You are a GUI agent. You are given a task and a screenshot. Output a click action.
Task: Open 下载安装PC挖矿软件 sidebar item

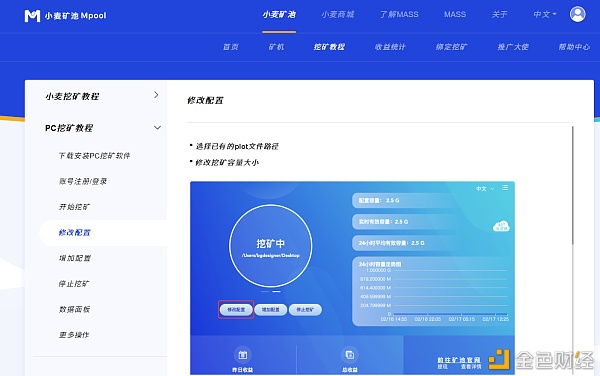95,156
